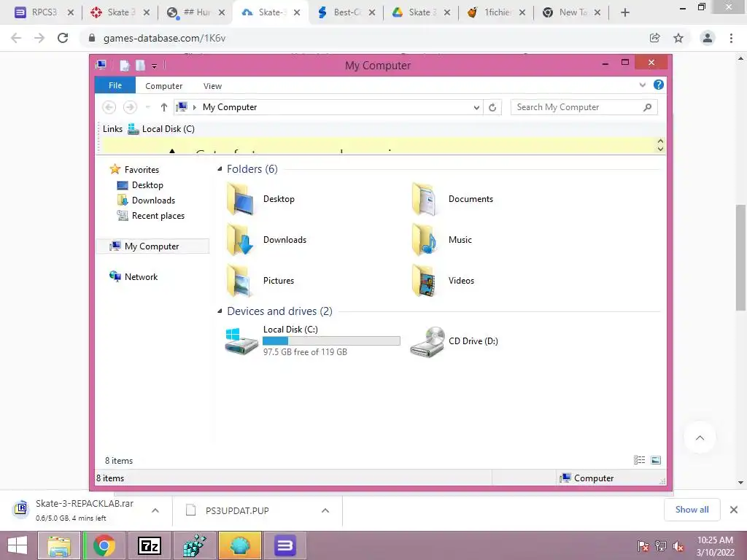Image resolution: width=747 pixels, height=560 pixels.
Task: Refresh the My Computer address bar
Action: pos(492,107)
